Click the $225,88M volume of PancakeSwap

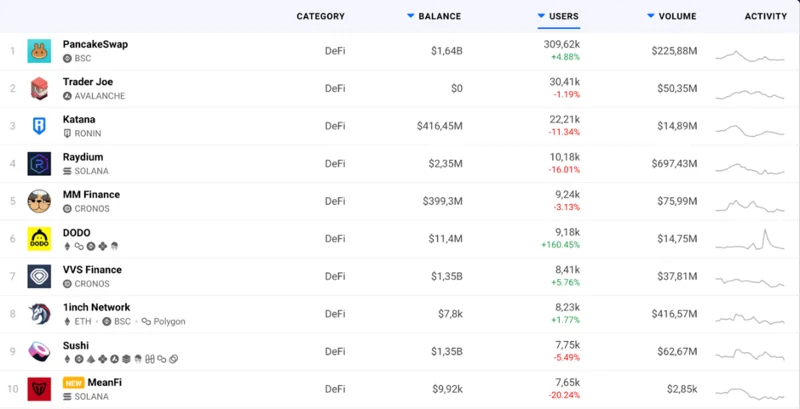coord(674,51)
